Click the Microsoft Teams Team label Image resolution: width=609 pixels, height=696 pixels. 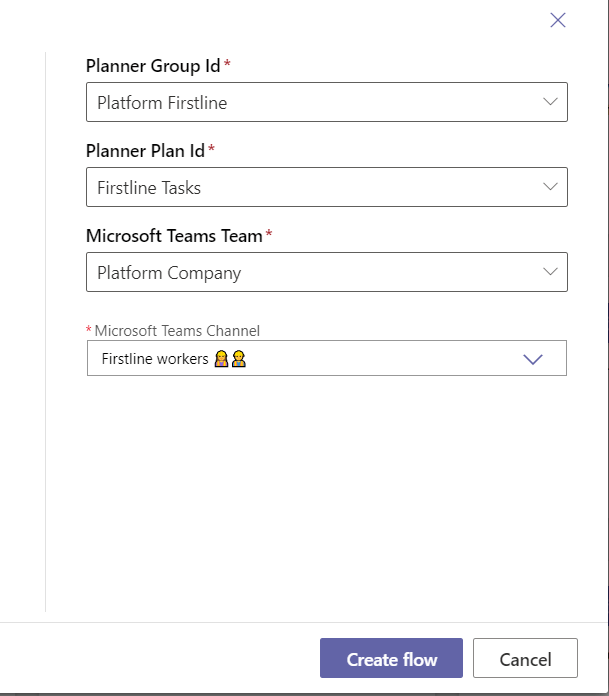tap(174, 236)
